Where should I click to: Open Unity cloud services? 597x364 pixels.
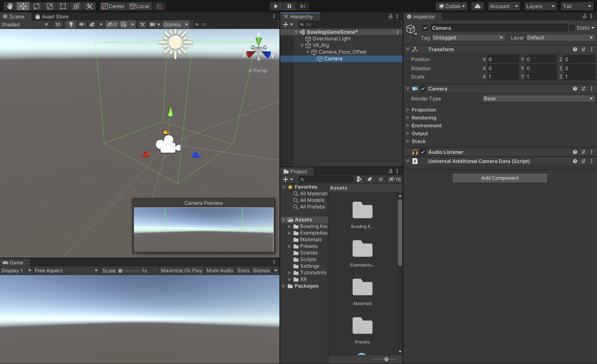pyautogui.click(x=477, y=6)
